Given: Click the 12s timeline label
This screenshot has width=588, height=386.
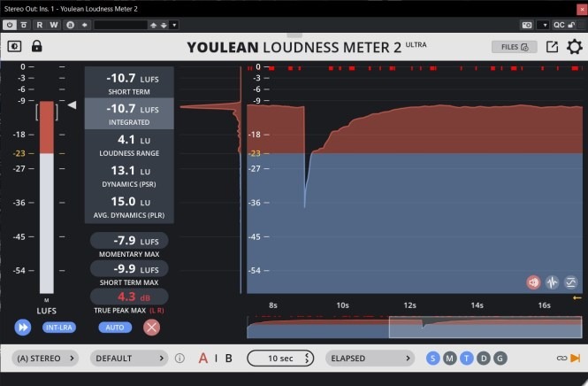Looking at the screenshot, I should [x=410, y=305].
